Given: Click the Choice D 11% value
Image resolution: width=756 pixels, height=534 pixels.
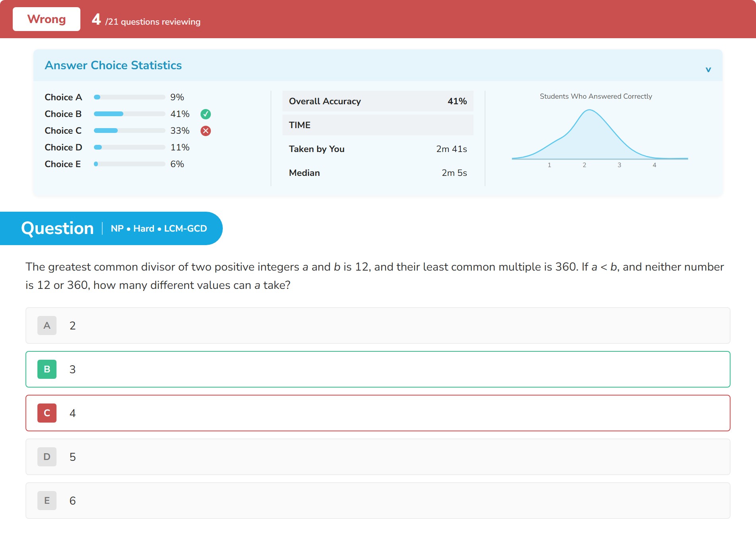Looking at the screenshot, I should click(x=180, y=147).
